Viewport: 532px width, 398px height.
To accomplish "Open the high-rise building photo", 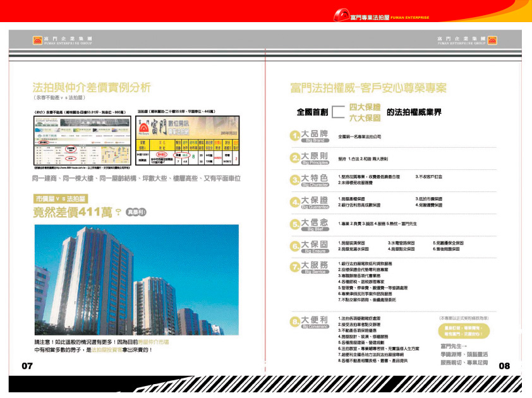I will point(136,280).
